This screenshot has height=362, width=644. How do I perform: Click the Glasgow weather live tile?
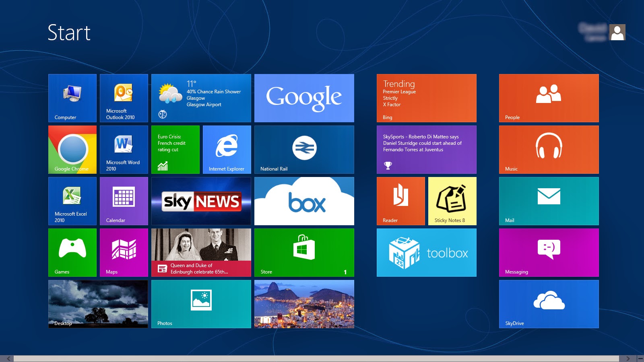click(x=201, y=98)
